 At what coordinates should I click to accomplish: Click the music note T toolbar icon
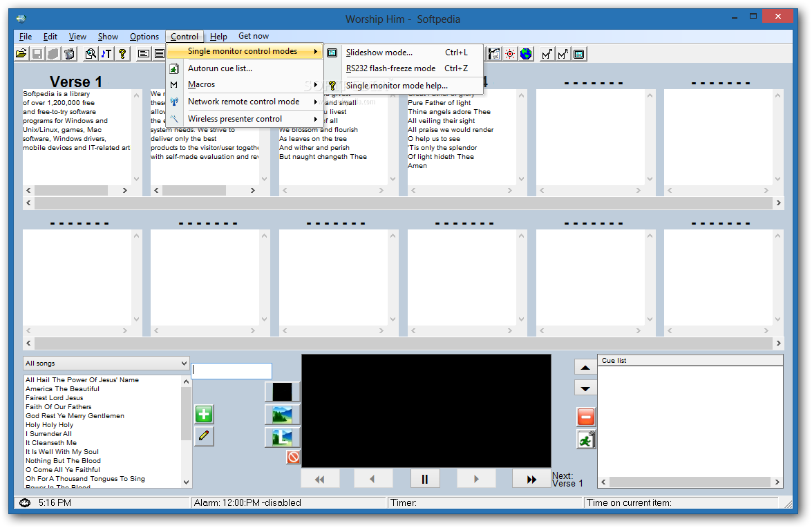106,54
